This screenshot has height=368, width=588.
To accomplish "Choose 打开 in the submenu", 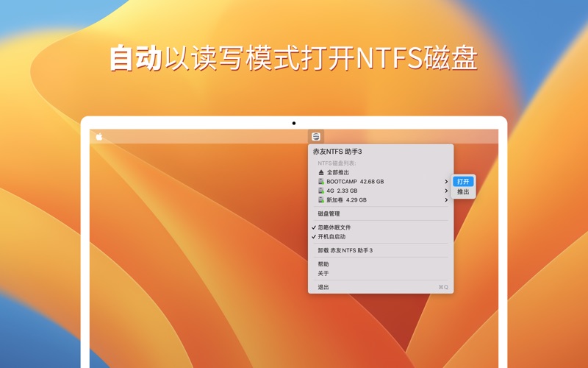I will click(x=463, y=182).
